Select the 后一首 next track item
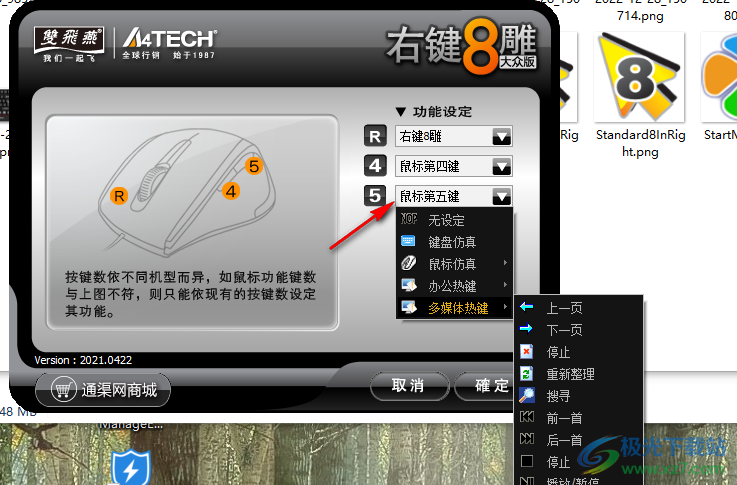Image resolution: width=737 pixels, height=485 pixels. [578, 440]
